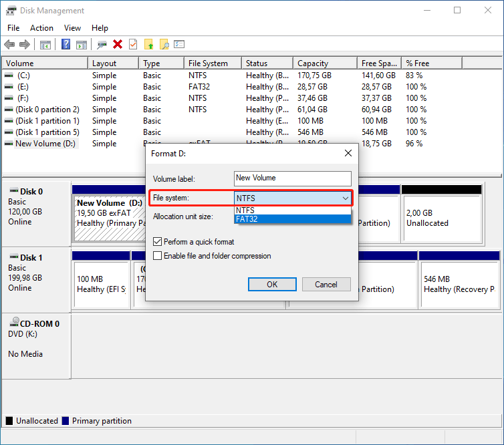Click the Disk 0 Basic 120,00 GB label

(36, 214)
